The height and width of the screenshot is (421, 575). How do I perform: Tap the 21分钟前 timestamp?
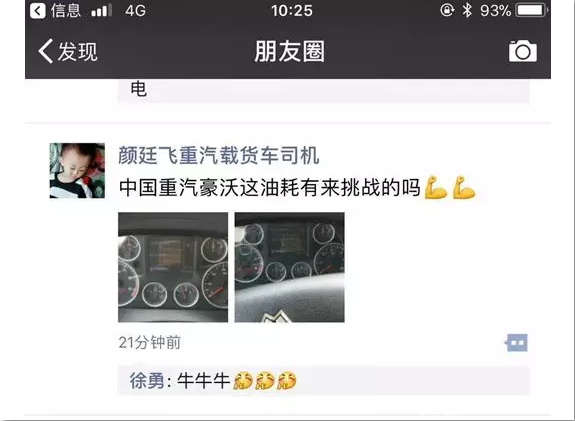pos(150,343)
